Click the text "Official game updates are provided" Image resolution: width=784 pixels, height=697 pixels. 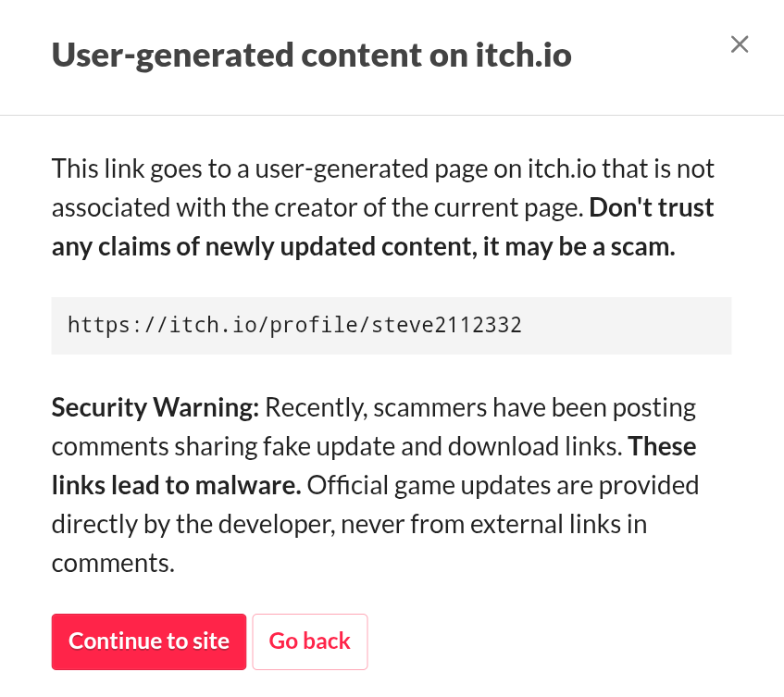tap(504, 485)
